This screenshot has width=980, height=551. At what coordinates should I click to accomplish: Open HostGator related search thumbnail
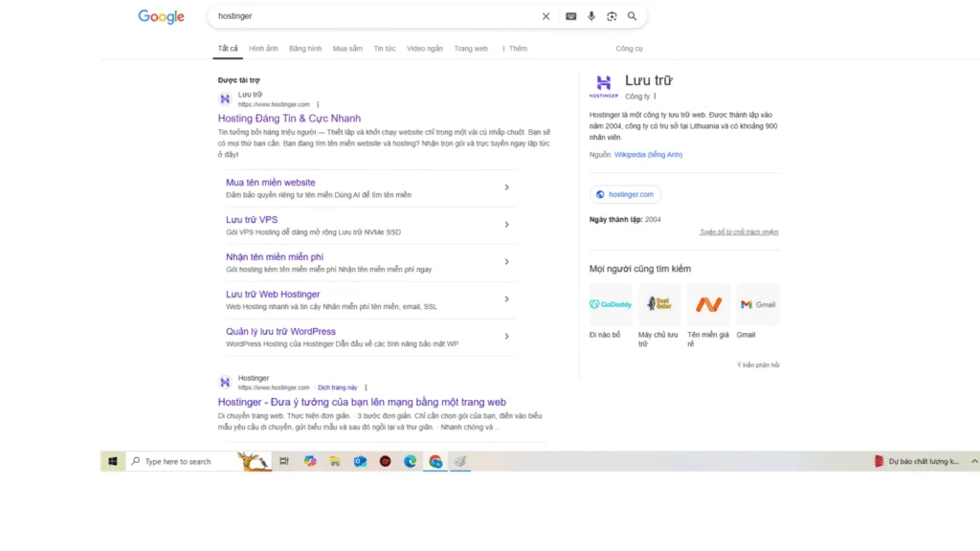pyautogui.click(x=659, y=304)
